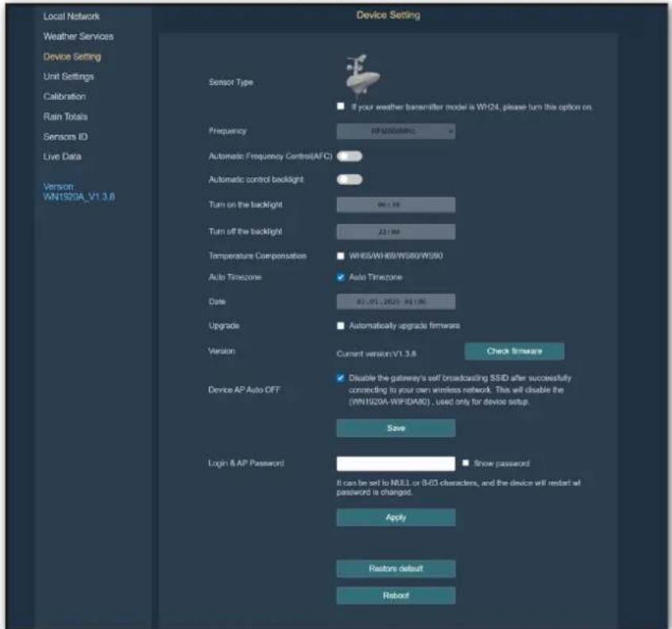Click the Turn on the backlight time field

tap(396, 205)
